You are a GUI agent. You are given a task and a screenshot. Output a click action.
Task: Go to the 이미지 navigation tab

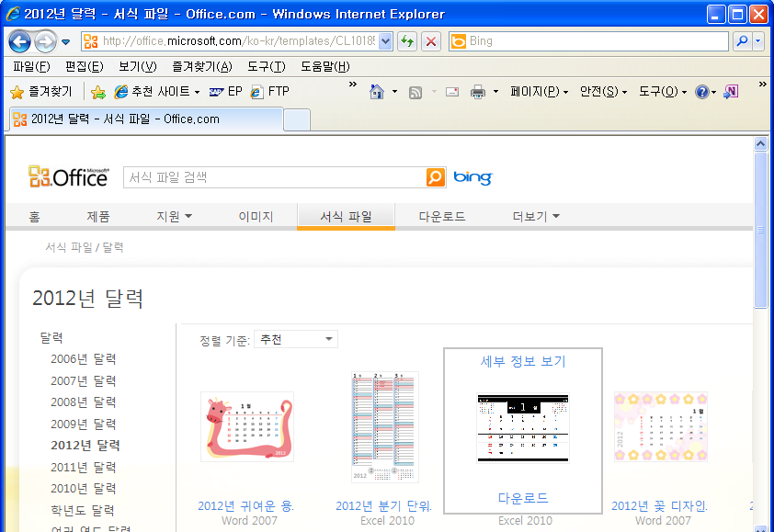tap(256, 217)
